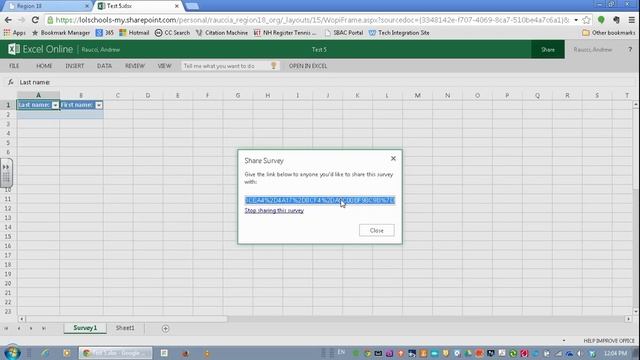
Task: Expand collapsed side panel arrows
Action: [x=6, y=167]
